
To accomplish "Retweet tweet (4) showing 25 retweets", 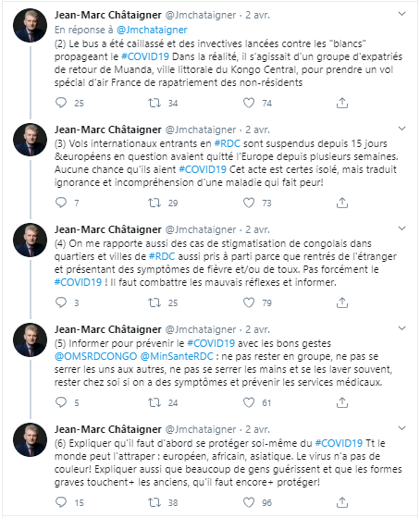I will tap(154, 302).
